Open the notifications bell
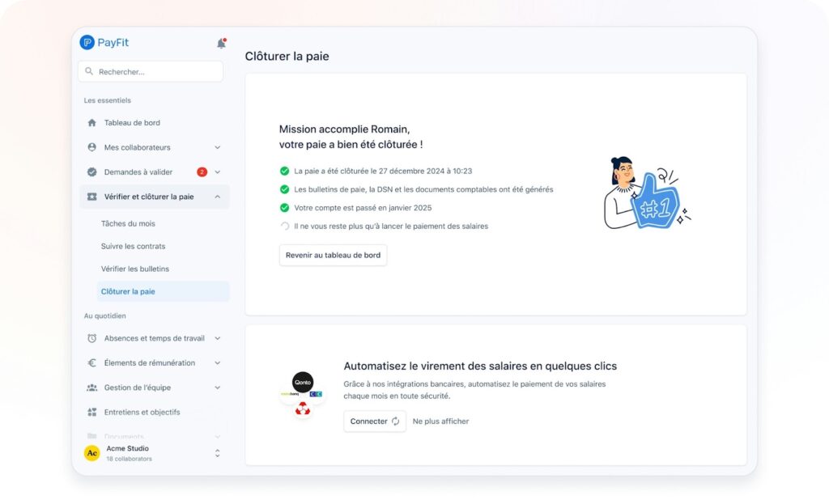The height and width of the screenshot is (504, 829). (x=221, y=43)
